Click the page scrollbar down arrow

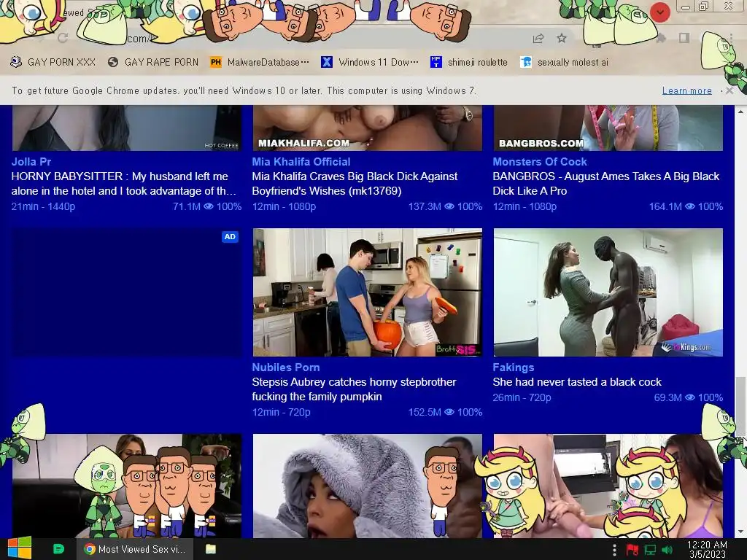[740, 532]
